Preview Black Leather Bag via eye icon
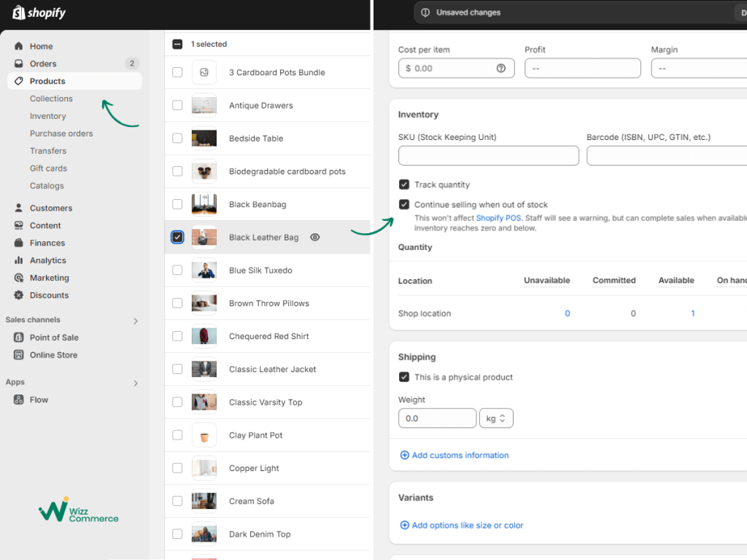 [315, 237]
